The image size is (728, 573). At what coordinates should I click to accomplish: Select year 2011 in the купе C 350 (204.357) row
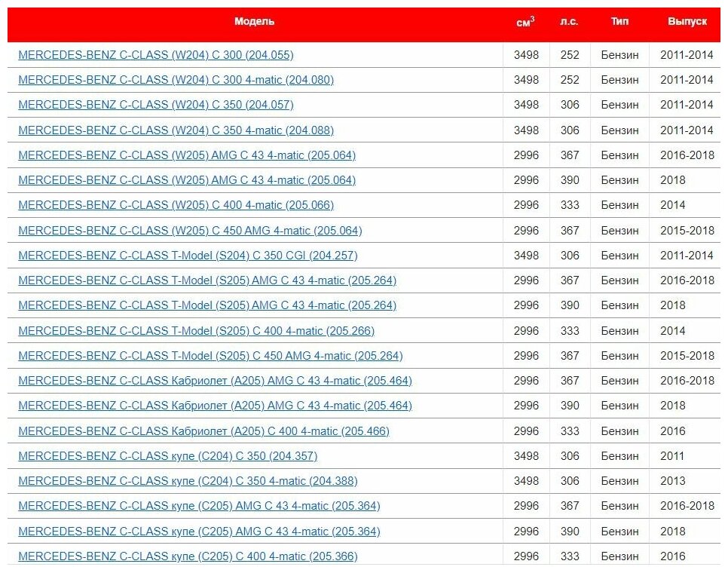click(672, 456)
